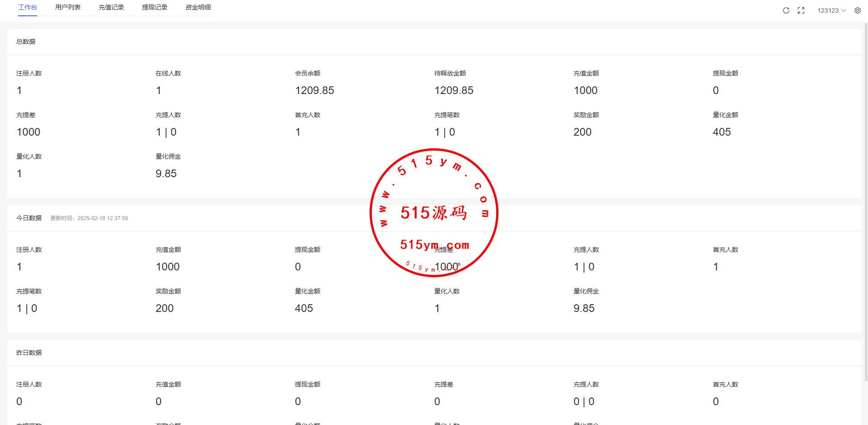Click the 更新时间 timestamp text
Image resolution: width=868 pixels, height=425 pixels.
89,218
